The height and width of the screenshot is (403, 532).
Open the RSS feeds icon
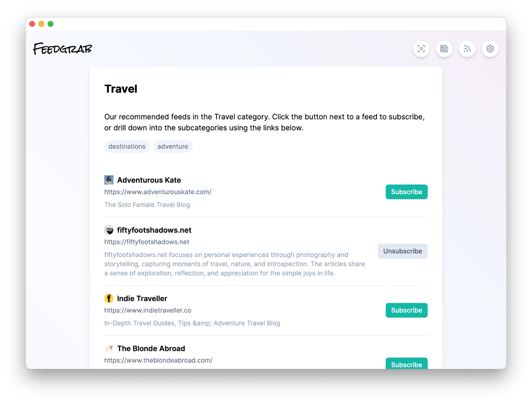click(467, 49)
